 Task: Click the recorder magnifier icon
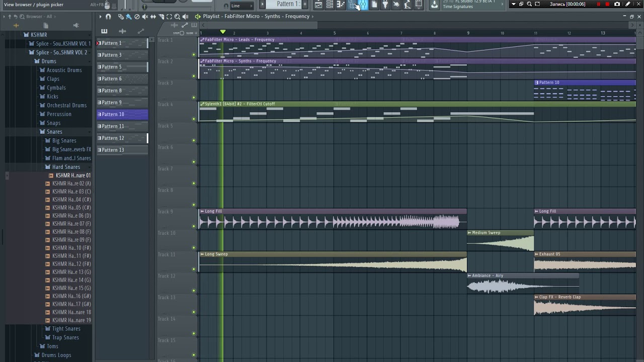[529, 4]
